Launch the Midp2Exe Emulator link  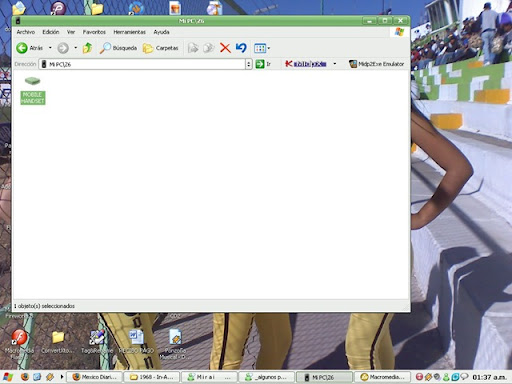click(376, 64)
